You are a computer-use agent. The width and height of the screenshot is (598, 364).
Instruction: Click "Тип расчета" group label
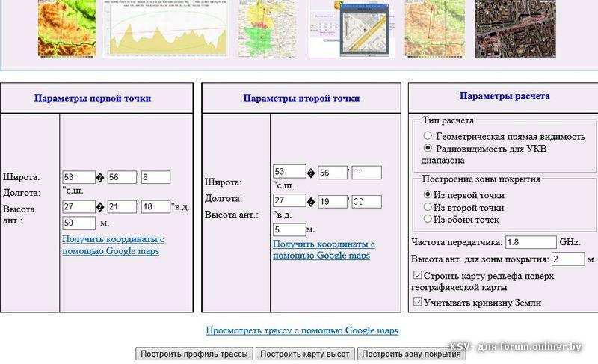click(x=448, y=120)
